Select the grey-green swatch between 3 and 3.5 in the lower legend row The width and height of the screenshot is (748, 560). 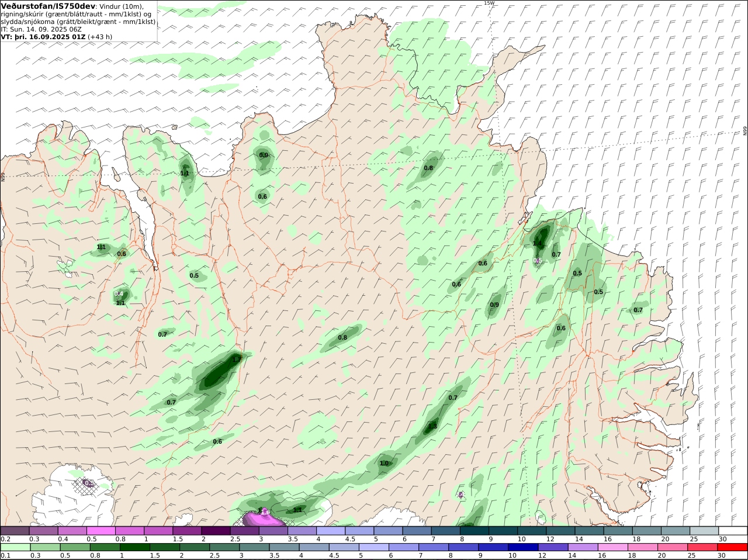[254, 548]
